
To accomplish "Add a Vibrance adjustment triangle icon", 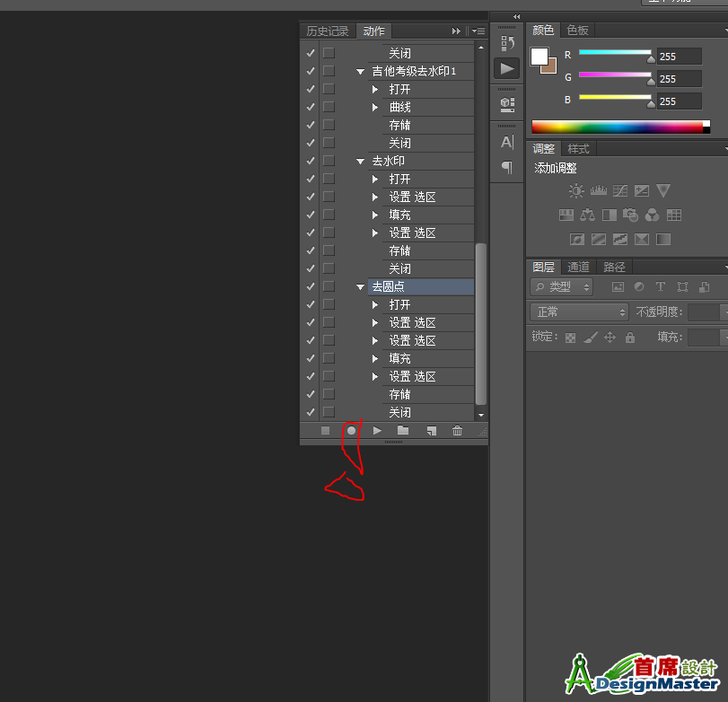I will tap(663, 190).
